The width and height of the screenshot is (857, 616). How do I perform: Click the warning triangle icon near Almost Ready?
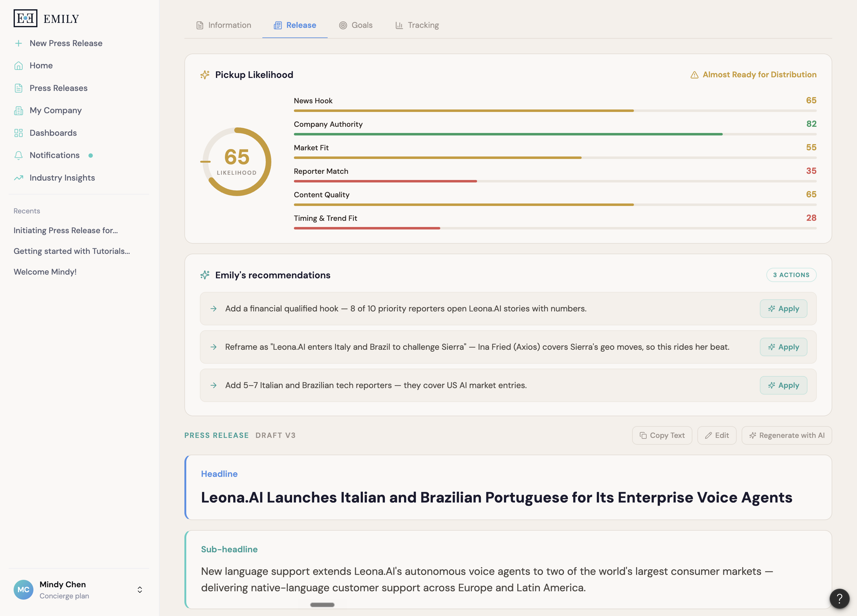coord(695,75)
